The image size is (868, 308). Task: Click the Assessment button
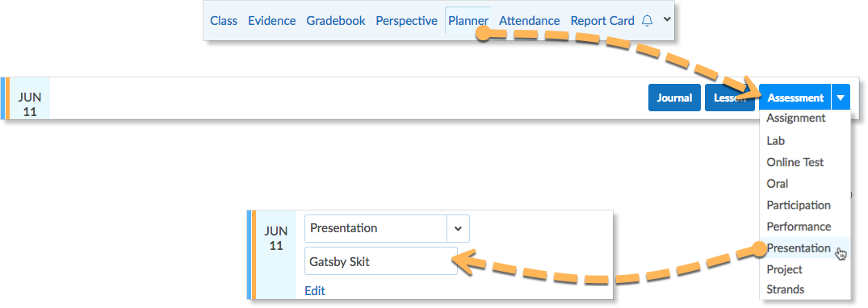pyautogui.click(x=795, y=98)
